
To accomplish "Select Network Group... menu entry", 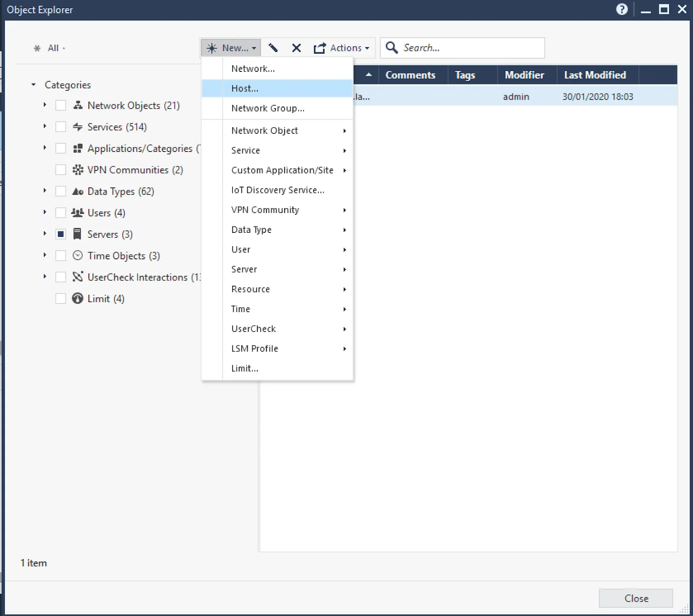I will tap(268, 108).
